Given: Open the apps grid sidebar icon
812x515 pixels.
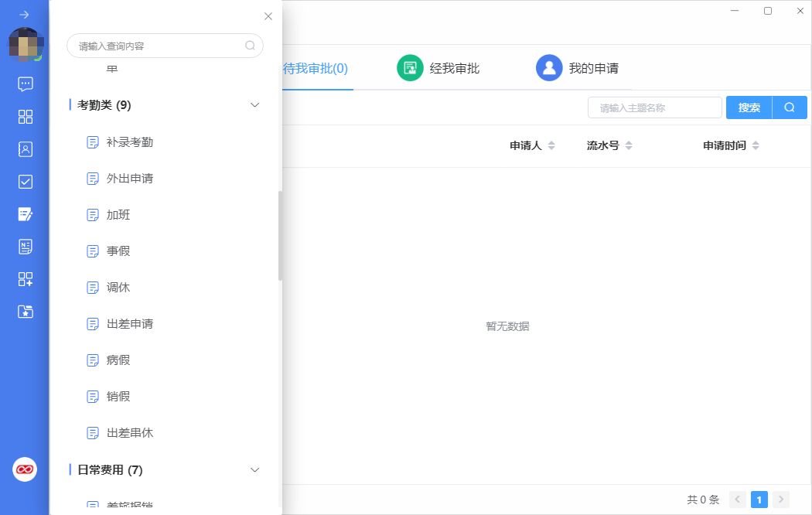Looking at the screenshot, I should [25, 117].
